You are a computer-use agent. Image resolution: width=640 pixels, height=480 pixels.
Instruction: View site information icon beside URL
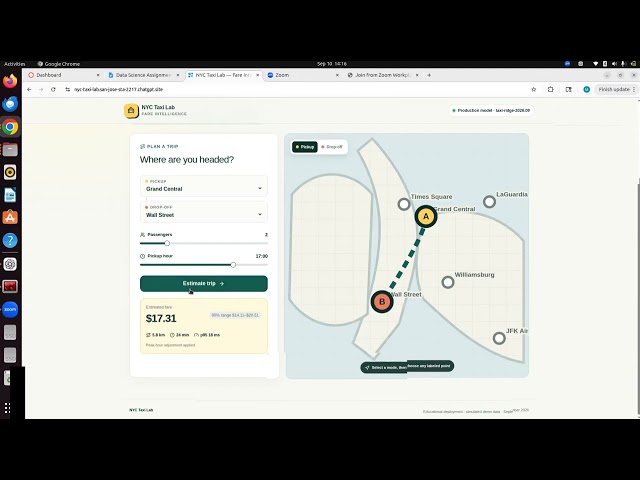(67, 89)
